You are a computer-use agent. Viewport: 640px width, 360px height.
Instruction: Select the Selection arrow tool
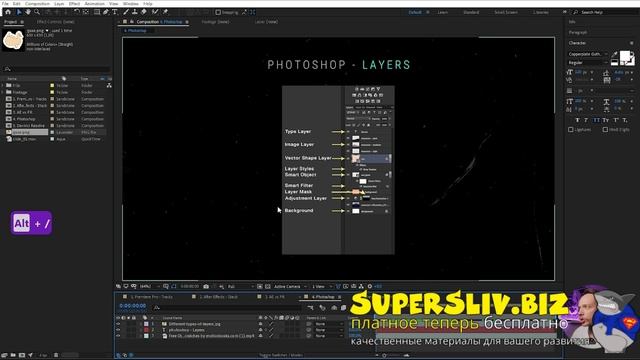(19, 12)
